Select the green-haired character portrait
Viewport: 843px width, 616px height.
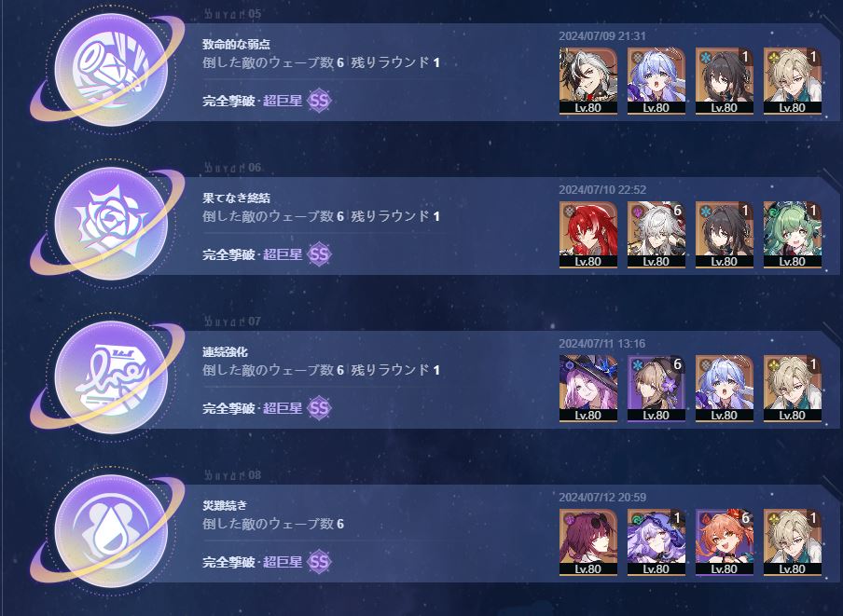click(793, 235)
